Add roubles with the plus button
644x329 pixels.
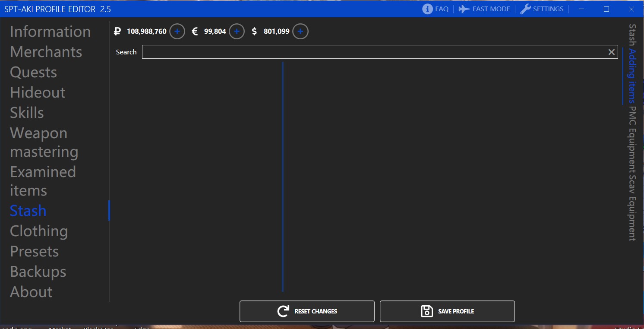pyautogui.click(x=177, y=31)
